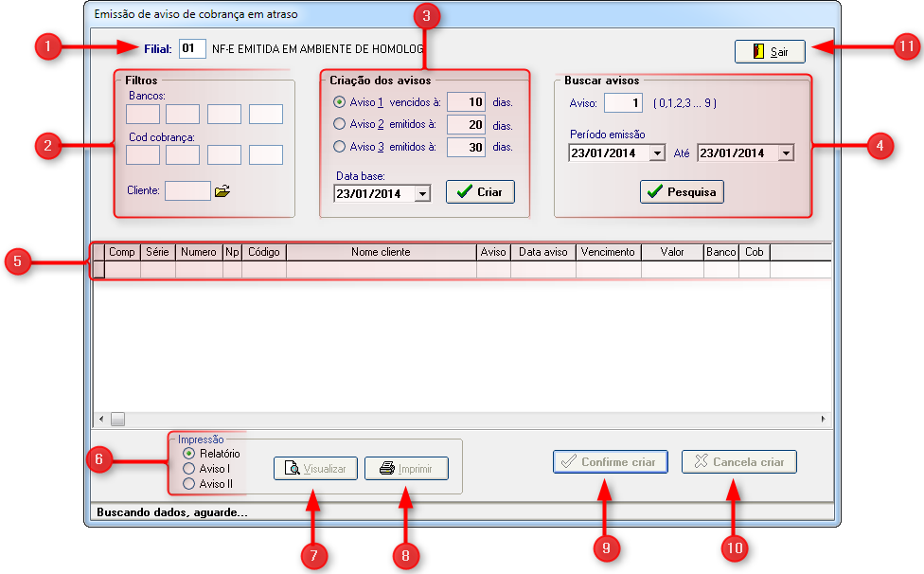The image size is (924, 574).
Task: Select Relatório print option
Action: tap(188, 453)
